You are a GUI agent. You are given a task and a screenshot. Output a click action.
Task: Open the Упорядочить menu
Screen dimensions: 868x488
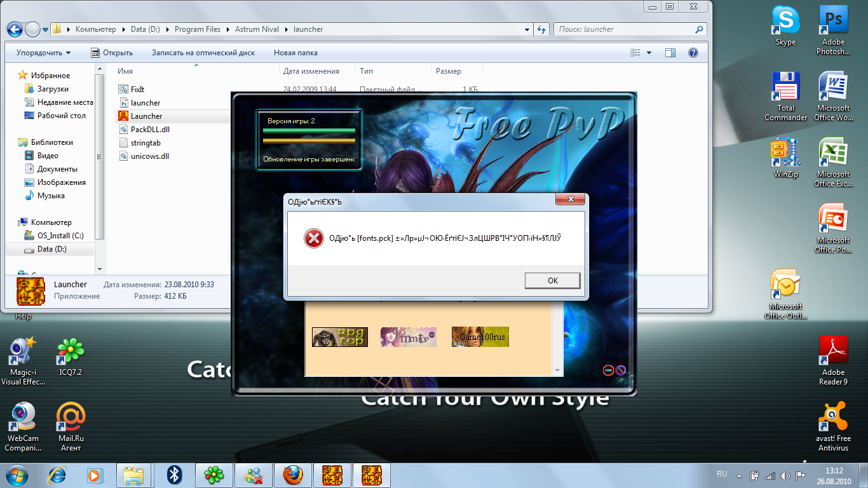coord(43,53)
